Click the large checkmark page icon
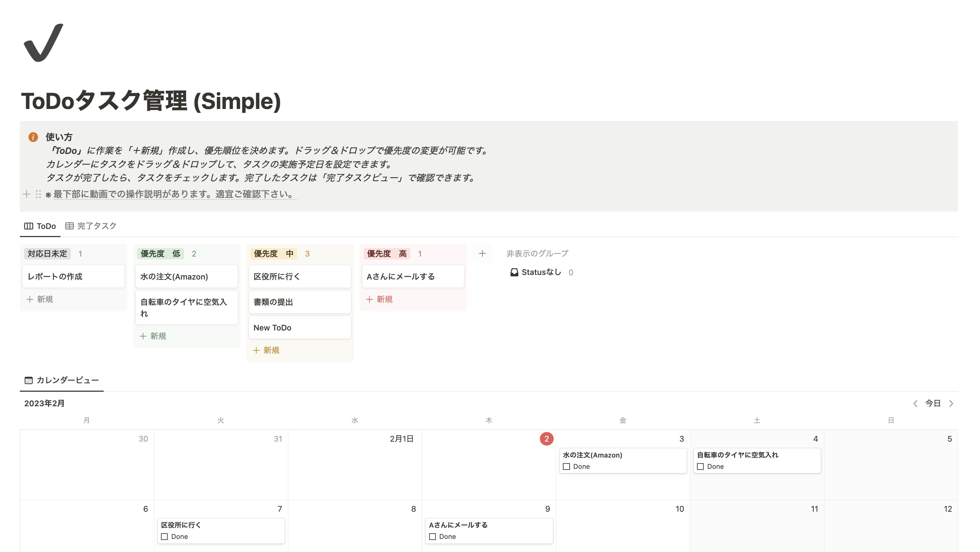This screenshot has width=980, height=552. click(x=44, y=42)
